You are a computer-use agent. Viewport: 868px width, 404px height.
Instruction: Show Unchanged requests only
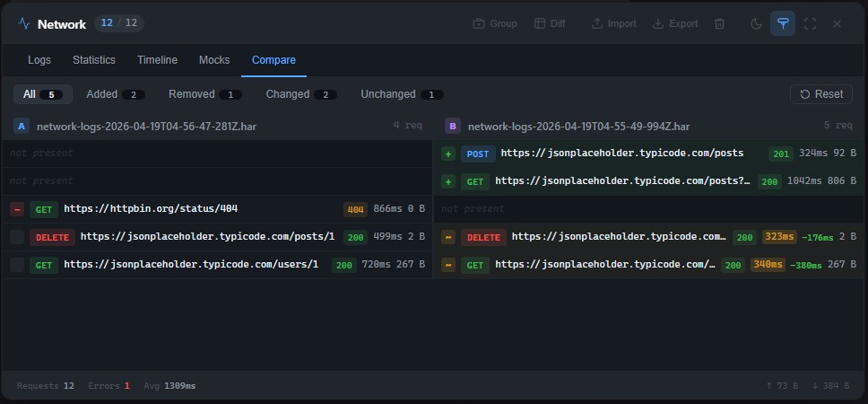tap(401, 94)
